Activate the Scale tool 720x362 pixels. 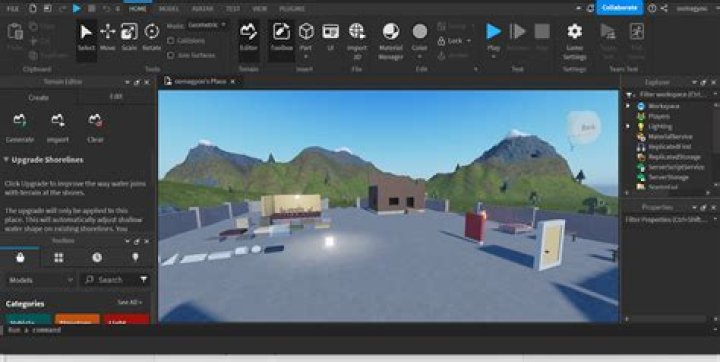(x=129, y=37)
